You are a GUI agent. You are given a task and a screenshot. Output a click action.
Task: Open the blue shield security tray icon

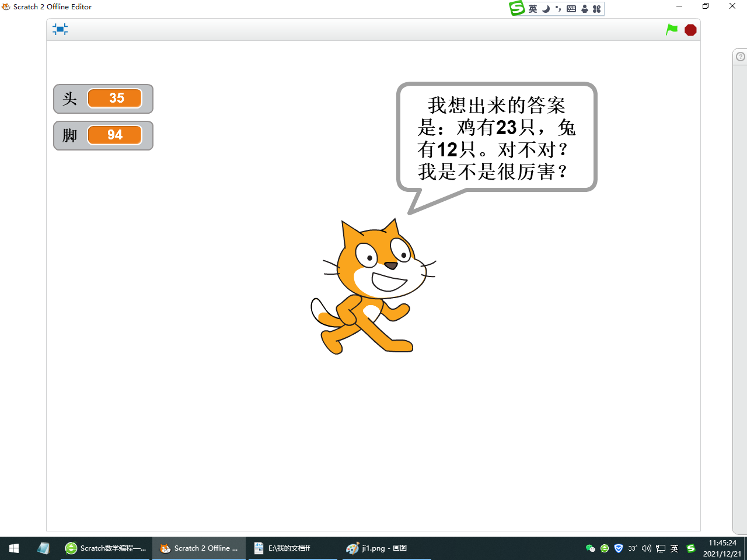tap(619, 548)
